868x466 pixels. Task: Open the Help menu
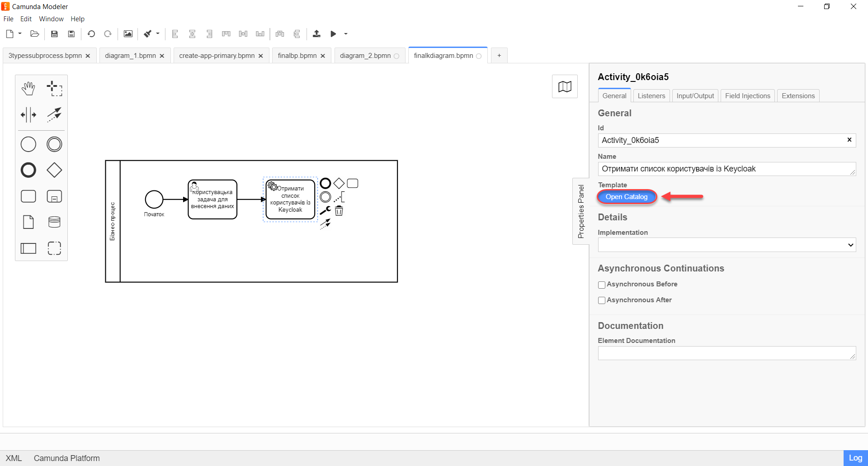77,19
